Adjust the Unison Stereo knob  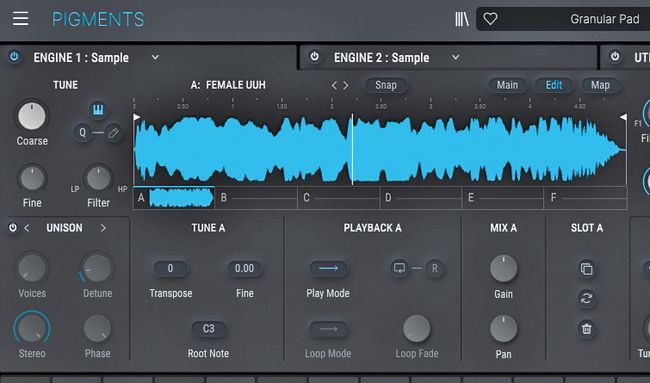click(x=32, y=328)
